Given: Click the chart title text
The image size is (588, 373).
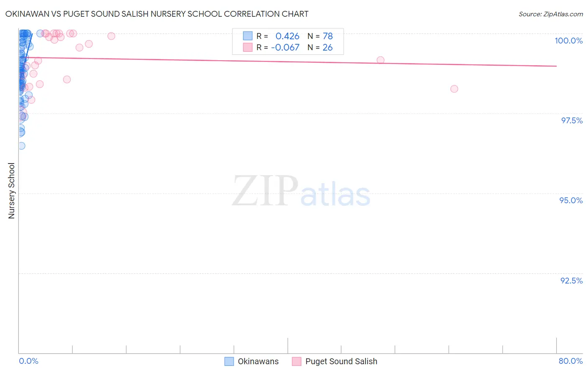Looking at the screenshot, I should pos(157,14).
